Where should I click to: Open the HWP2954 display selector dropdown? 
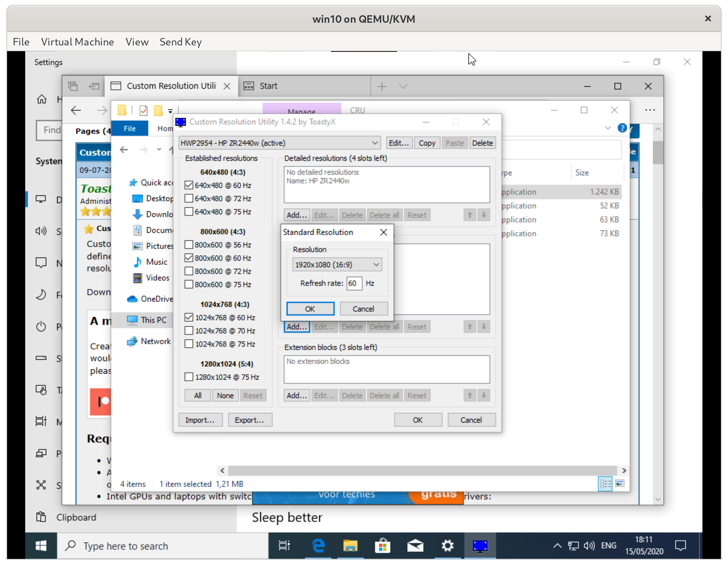(x=374, y=143)
